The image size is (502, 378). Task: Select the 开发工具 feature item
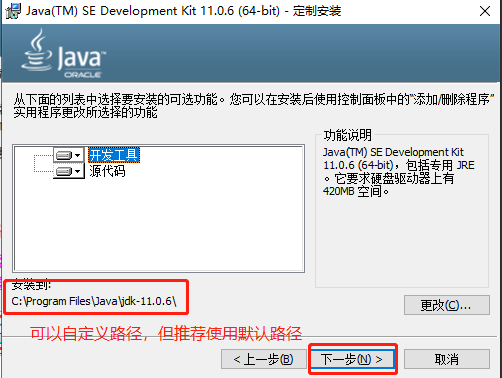point(114,155)
